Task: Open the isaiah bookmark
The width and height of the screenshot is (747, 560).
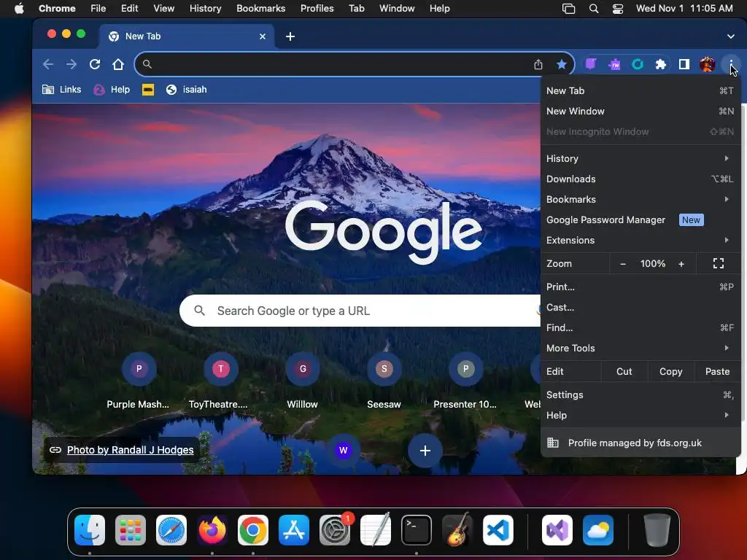Action: click(x=186, y=90)
